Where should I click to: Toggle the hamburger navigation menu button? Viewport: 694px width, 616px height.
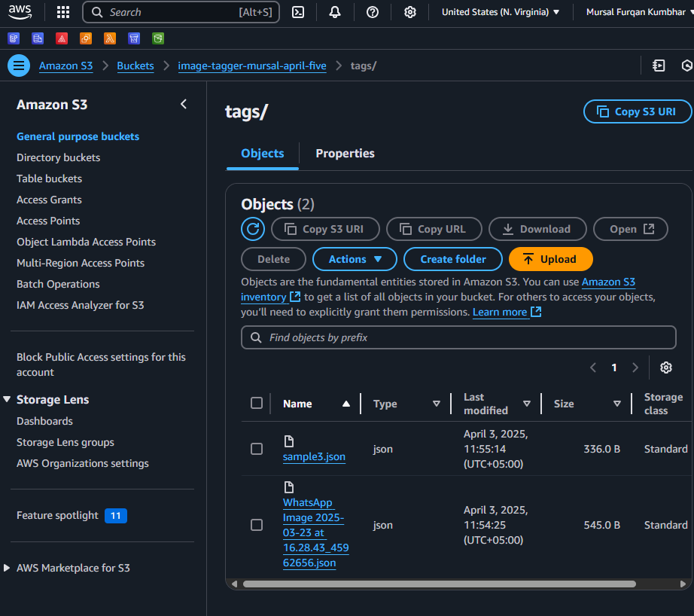(x=19, y=66)
